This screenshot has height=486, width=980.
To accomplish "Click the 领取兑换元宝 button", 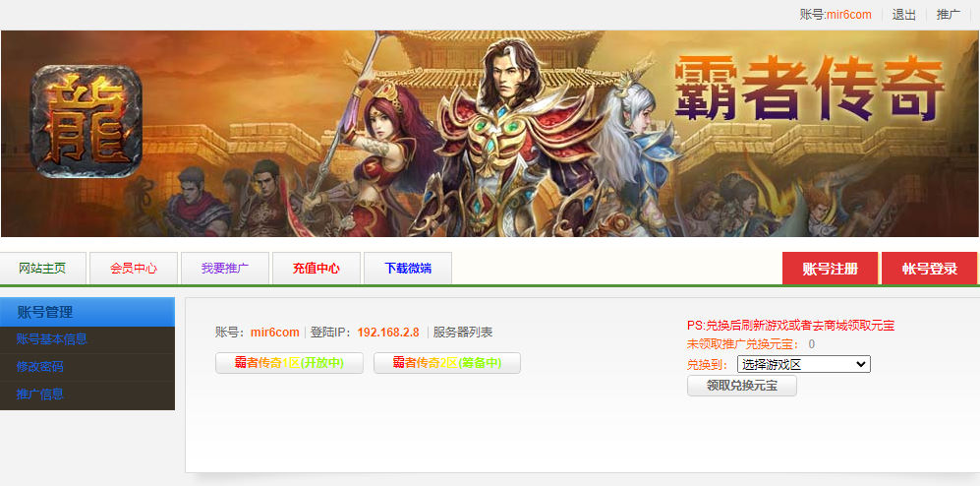I will [742, 386].
